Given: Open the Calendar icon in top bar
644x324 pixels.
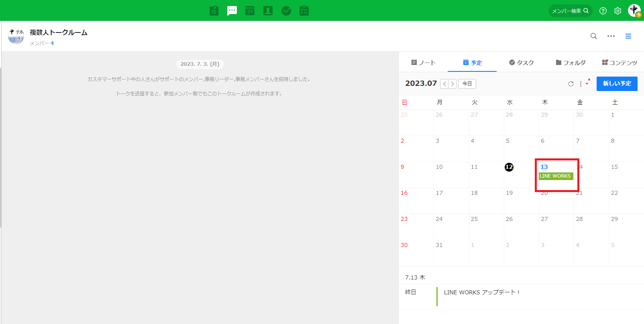Looking at the screenshot, I should point(250,11).
